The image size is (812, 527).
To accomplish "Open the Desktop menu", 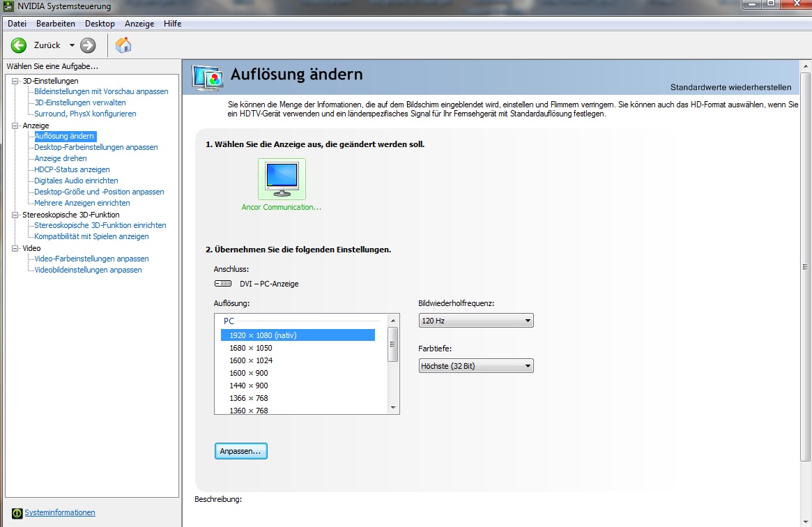I will point(100,24).
